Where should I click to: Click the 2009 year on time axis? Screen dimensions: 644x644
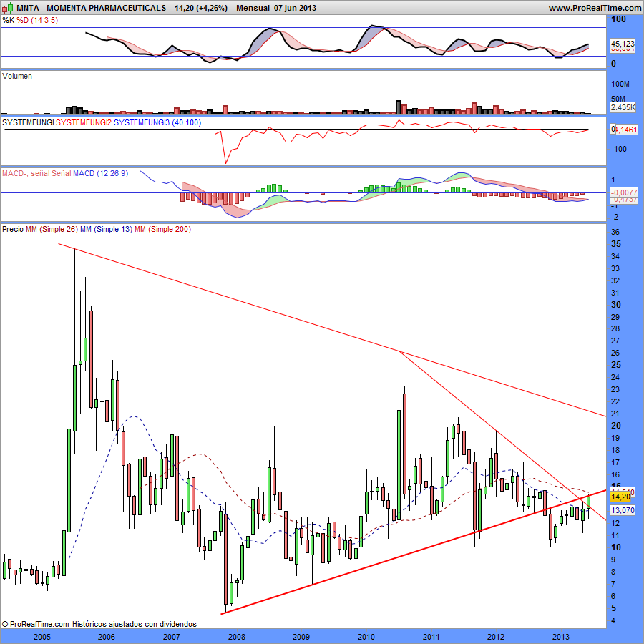[x=301, y=637]
